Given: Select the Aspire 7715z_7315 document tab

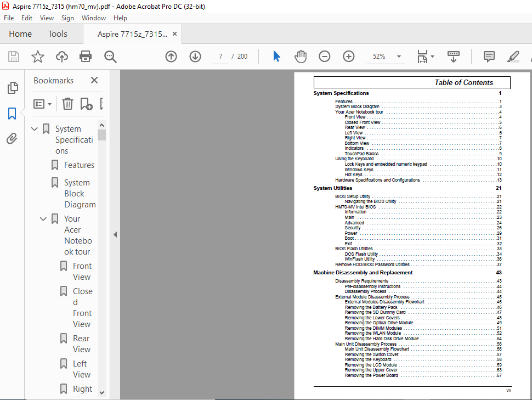Looking at the screenshot, I should click(132, 35).
